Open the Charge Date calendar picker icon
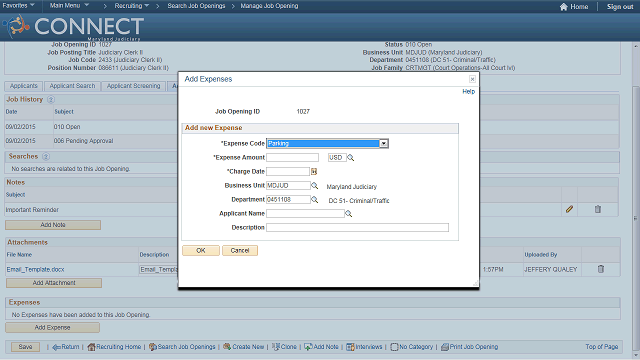Image resolution: width=640 pixels, height=360 pixels. coord(314,171)
